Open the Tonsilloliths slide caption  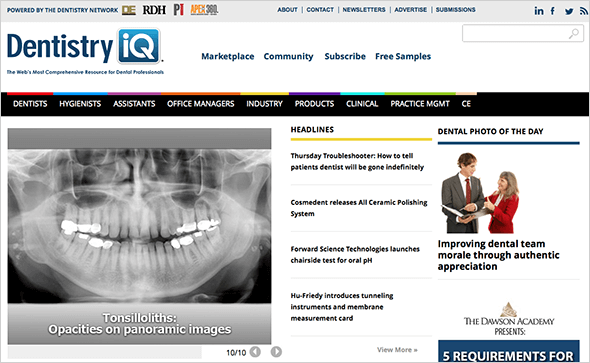click(139, 324)
